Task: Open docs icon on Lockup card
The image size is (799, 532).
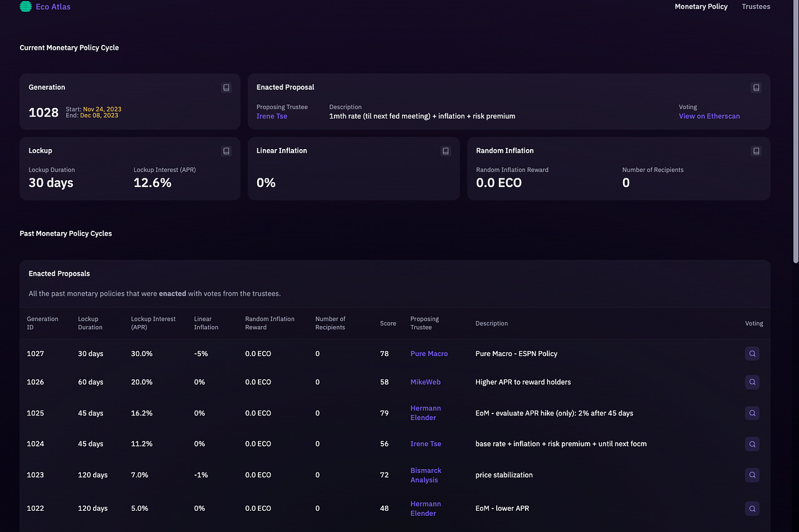Action: click(x=227, y=151)
